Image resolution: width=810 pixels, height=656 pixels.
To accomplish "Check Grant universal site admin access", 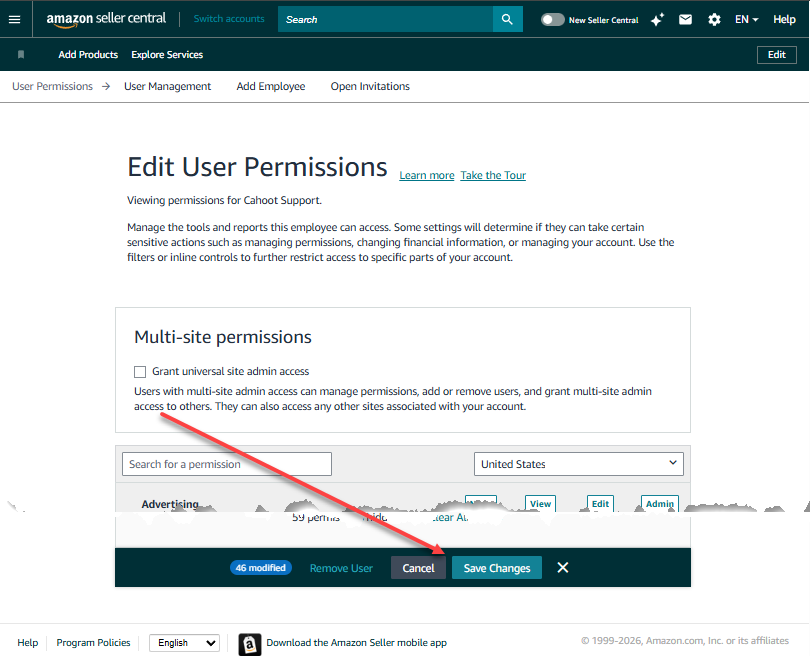I will coord(139,371).
